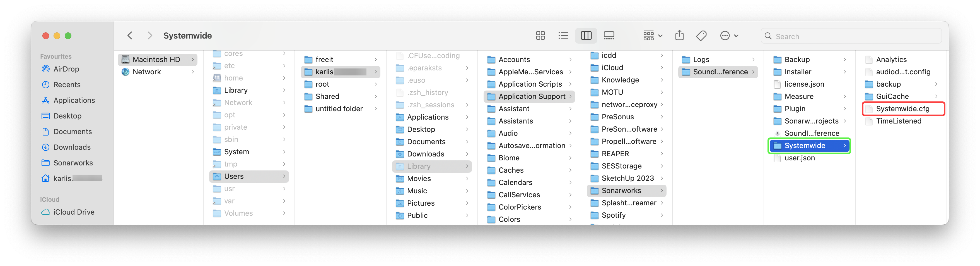Switch to list view

[563, 36]
